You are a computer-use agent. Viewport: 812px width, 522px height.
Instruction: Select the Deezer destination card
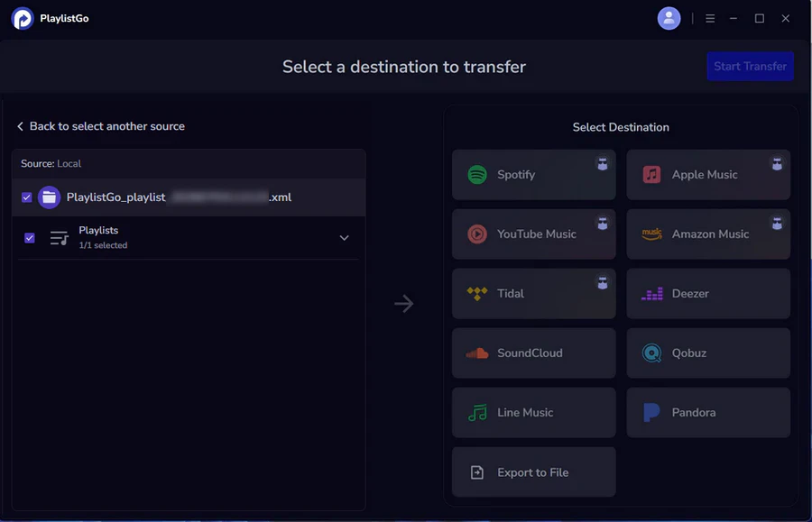[x=708, y=293]
